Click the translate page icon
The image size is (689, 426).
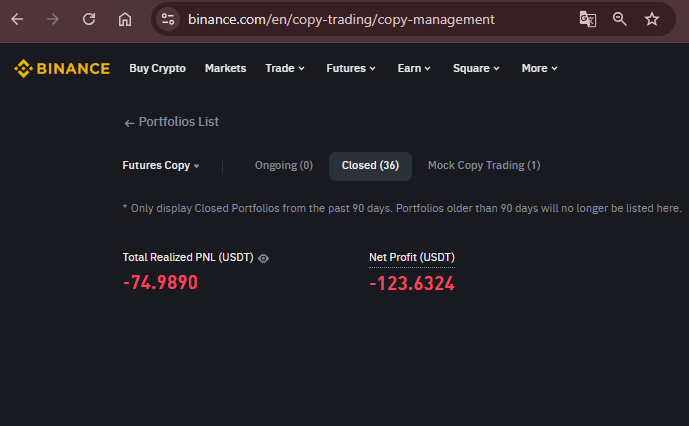point(587,19)
